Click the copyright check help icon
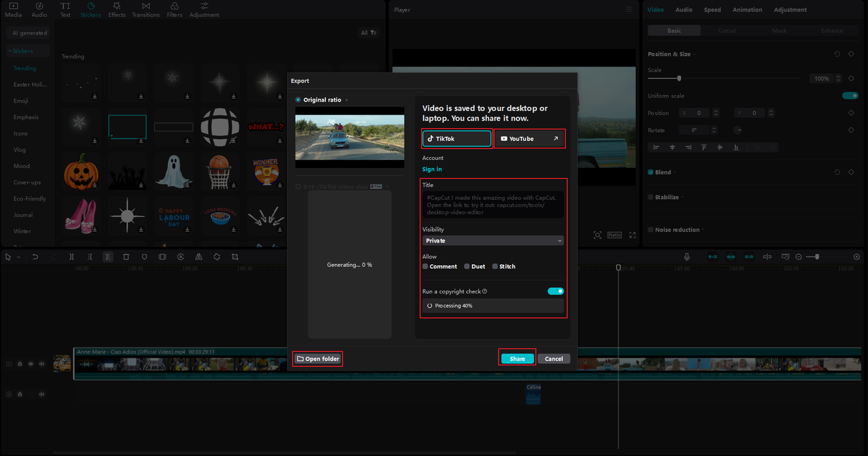Screen dimensions: 868x456 485,291
